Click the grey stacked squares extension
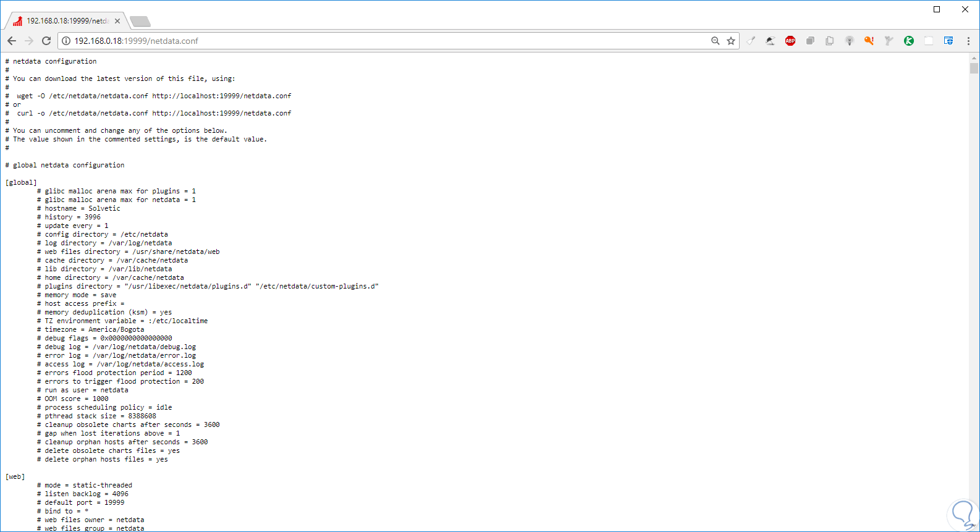 tap(810, 41)
